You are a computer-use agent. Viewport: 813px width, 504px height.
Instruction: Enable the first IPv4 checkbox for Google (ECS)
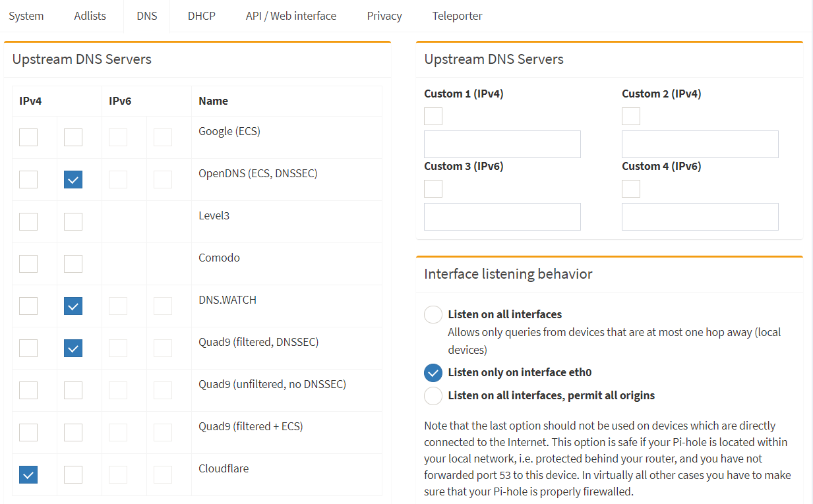(28, 137)
